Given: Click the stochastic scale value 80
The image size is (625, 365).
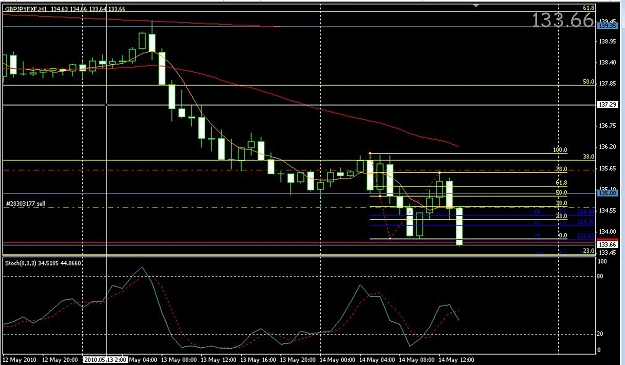Looking at the screenshot, I should pyautogui.click(x=600, y=276).
